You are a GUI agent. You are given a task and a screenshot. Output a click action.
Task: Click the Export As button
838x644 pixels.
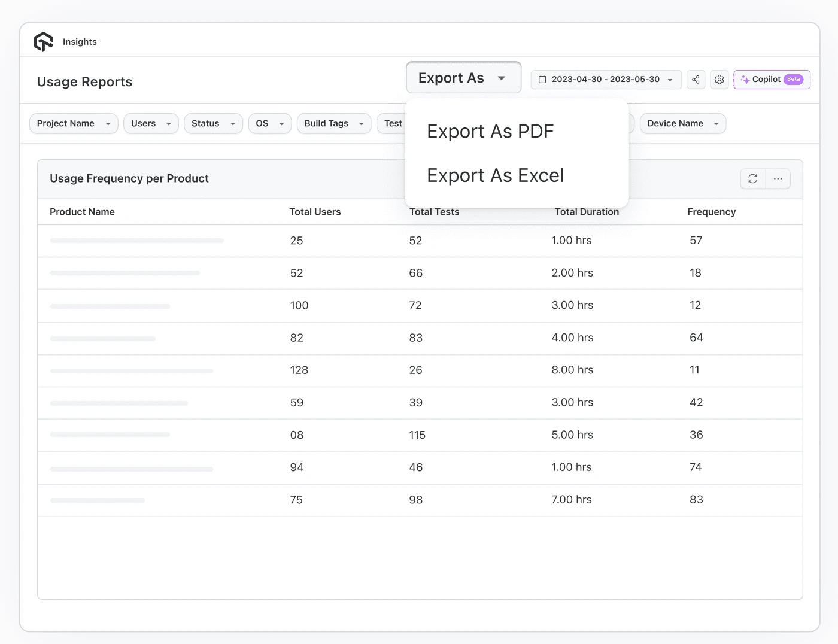click(x=463, y=77)
